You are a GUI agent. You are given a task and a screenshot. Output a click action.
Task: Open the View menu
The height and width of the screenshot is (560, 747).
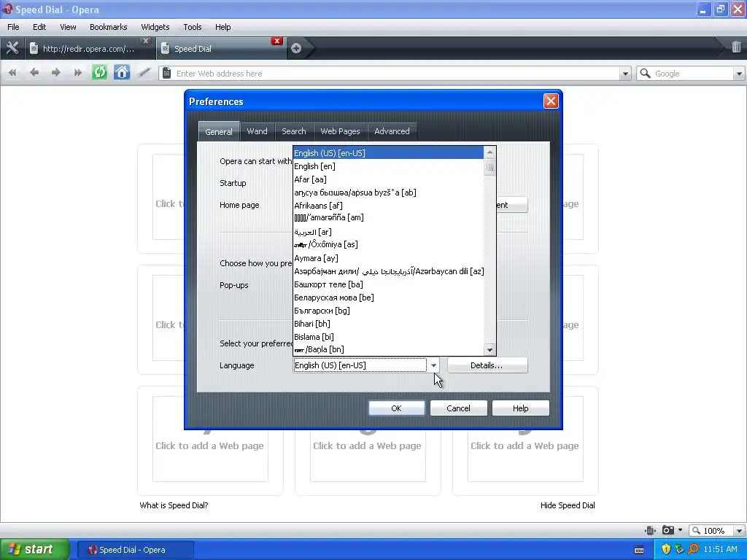click(68, 27)
